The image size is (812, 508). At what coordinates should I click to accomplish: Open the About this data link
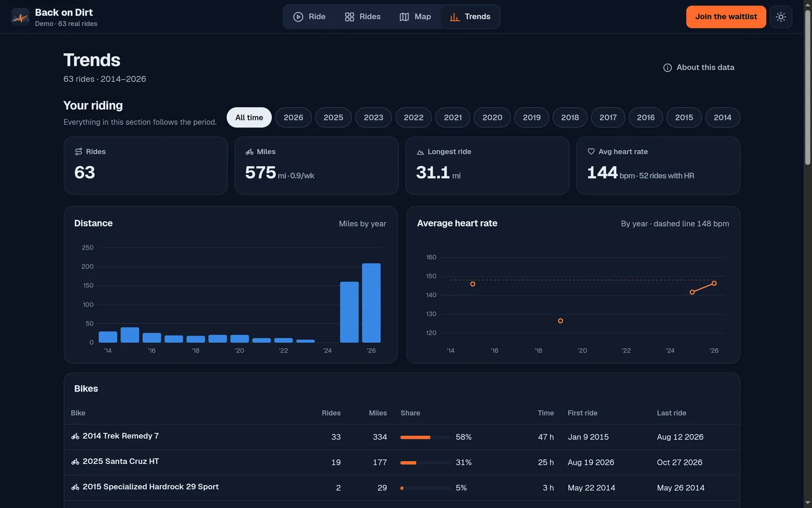699,68
